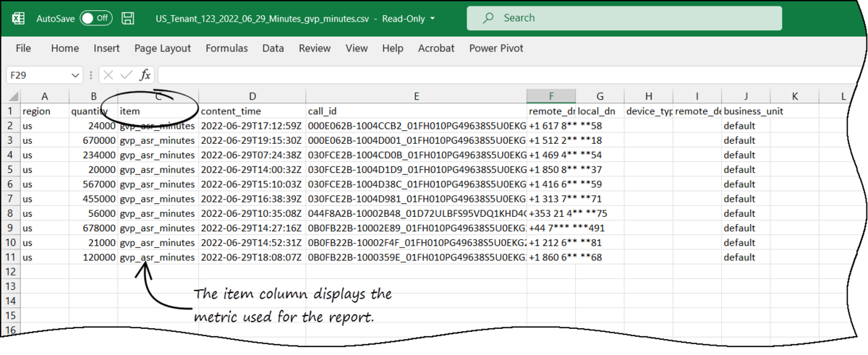Click the 'default' cell in row 11

click(x=746, y=257)
